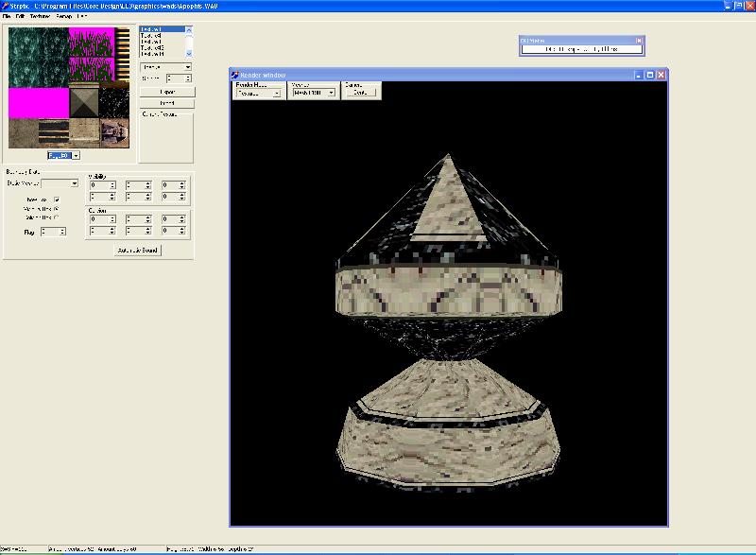Click the Render window title bar icon
This screenshot has width=756, height=555.
(236, 75)
